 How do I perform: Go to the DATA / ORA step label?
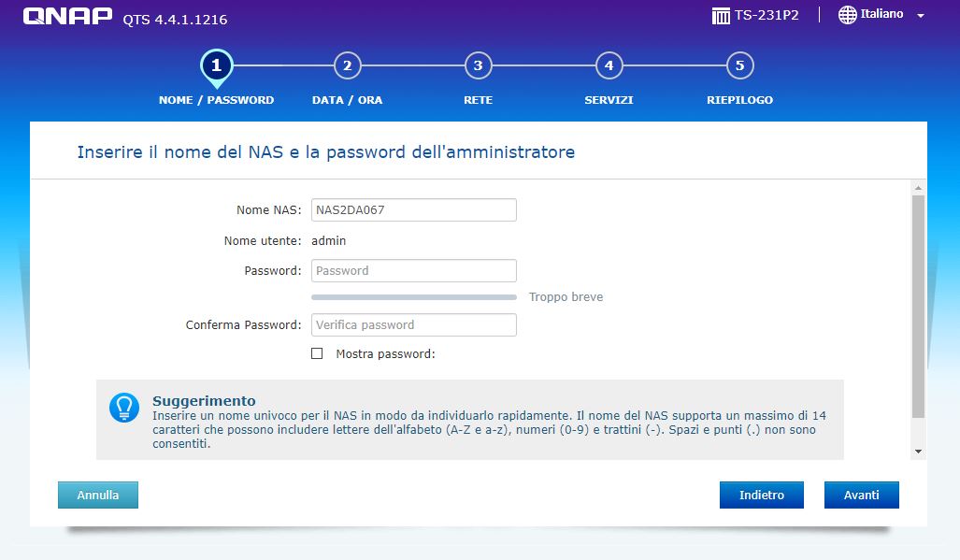347,100
